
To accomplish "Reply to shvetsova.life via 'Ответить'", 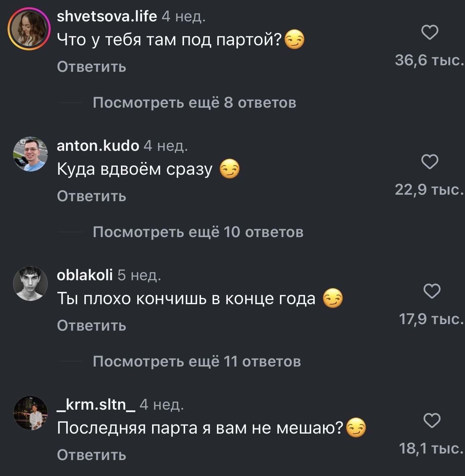I will 92,67.
